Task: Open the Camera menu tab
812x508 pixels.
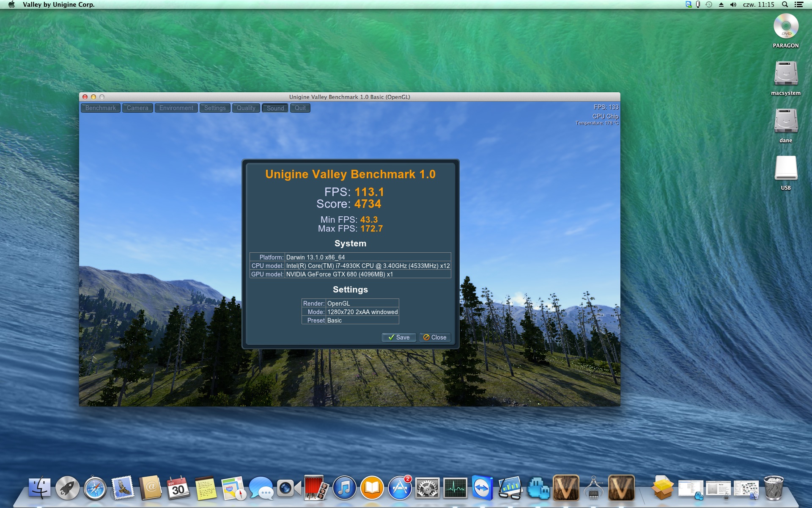Action: coord(137,108)
